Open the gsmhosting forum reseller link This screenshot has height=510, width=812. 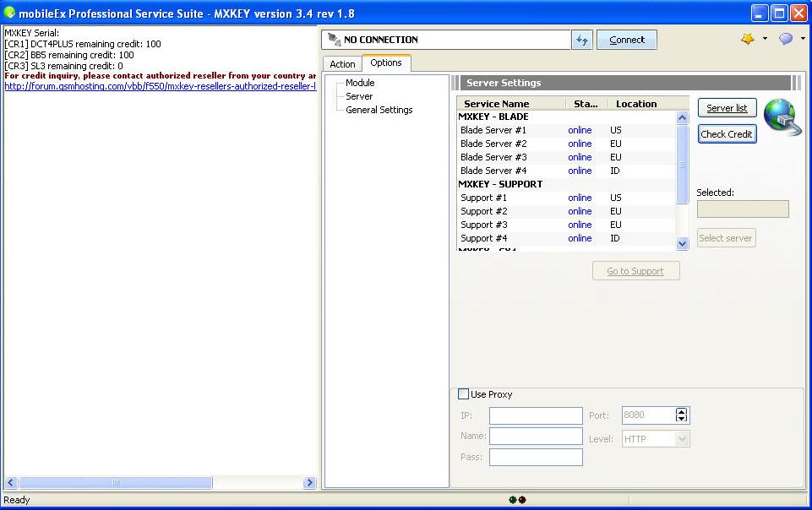160,86
